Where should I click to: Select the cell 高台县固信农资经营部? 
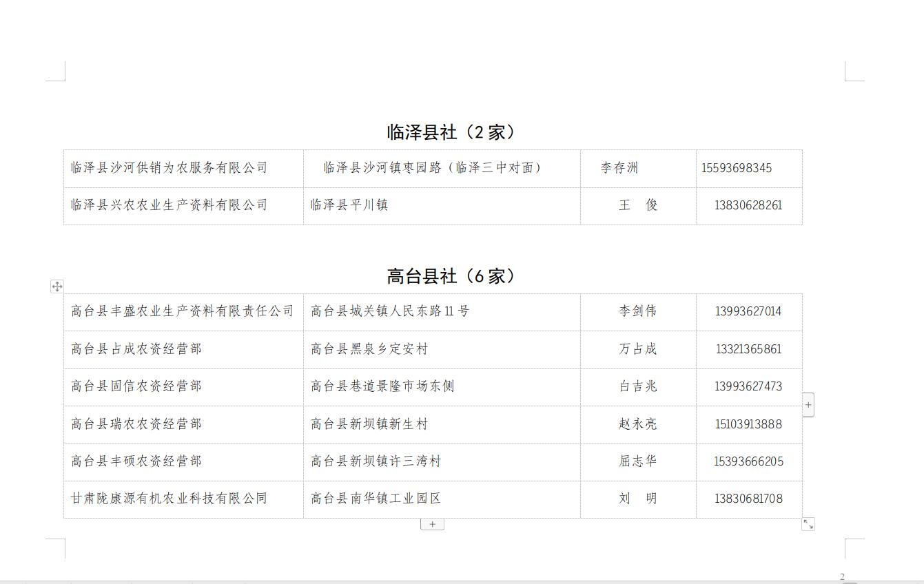pyautogui.click(x=136, y=386)
